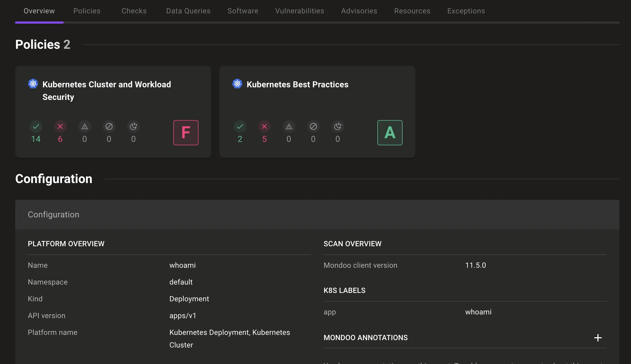Click the SCAN OVERVIEW heading
This screenshot has width=631, height=364.
click(352, 244)
